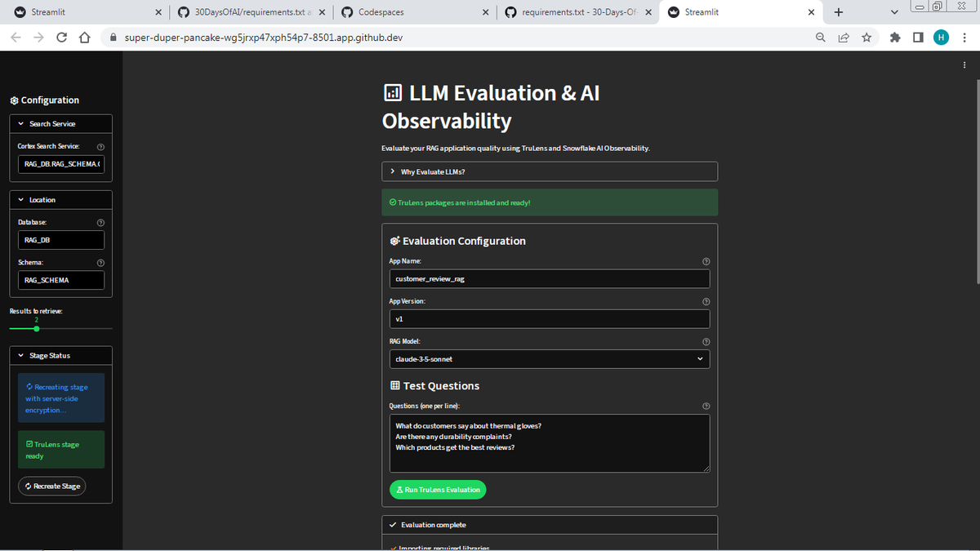
Task: Click the Database input field RAG_DB
Action: click(61, 240)
